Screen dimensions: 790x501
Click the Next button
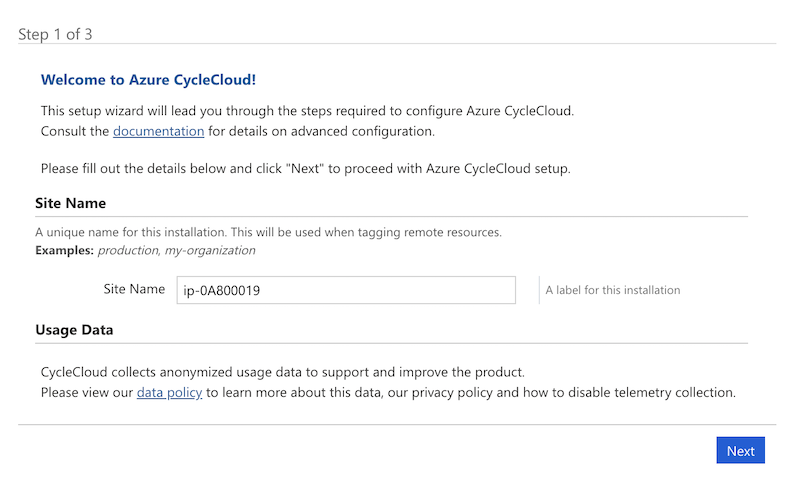740,450
